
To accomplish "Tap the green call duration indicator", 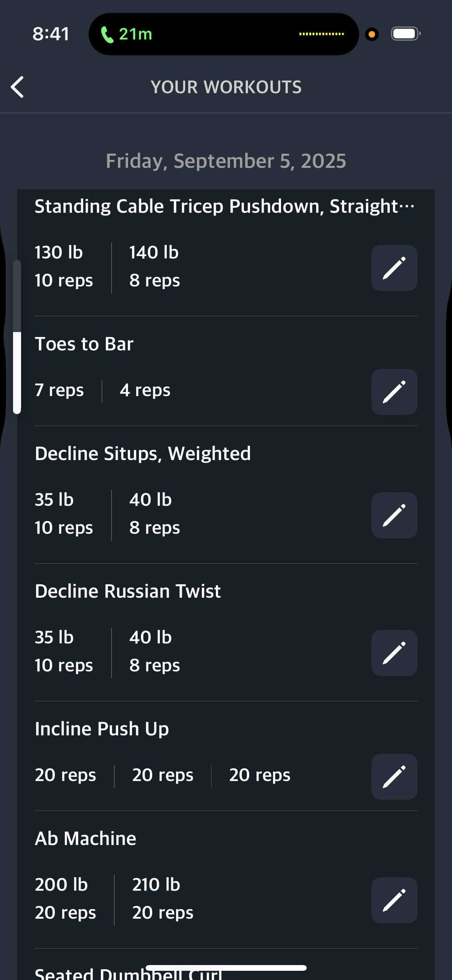I will click(x=127, y=34).
